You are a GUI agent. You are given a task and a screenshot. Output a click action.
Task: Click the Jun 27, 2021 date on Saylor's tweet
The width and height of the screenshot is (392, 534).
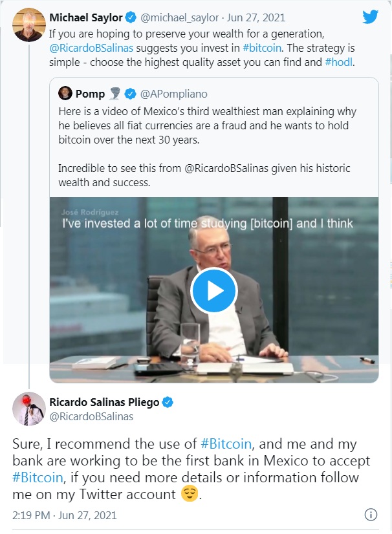click(x=256, y=17)
